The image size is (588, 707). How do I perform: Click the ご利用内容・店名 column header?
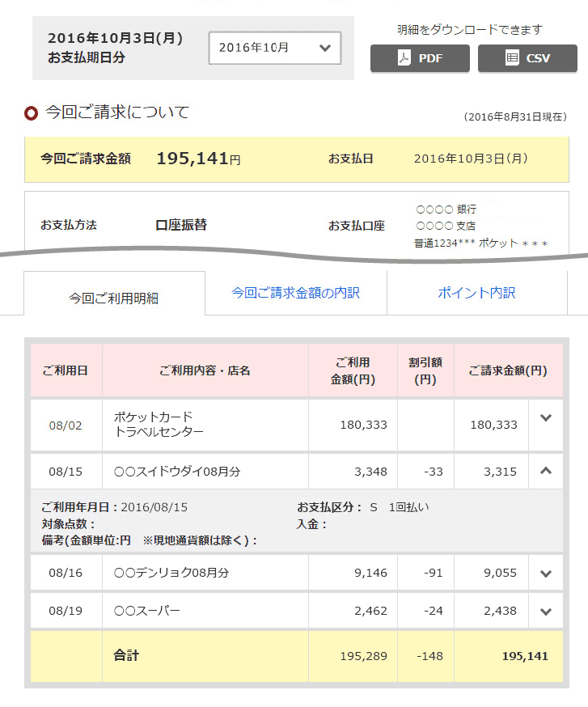205,370
